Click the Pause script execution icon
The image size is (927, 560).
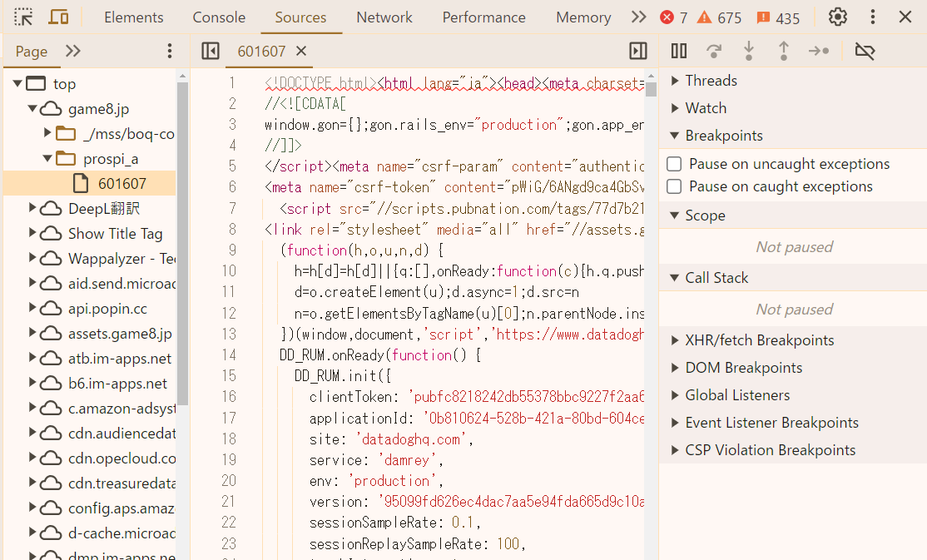click(x=678, y=51)
